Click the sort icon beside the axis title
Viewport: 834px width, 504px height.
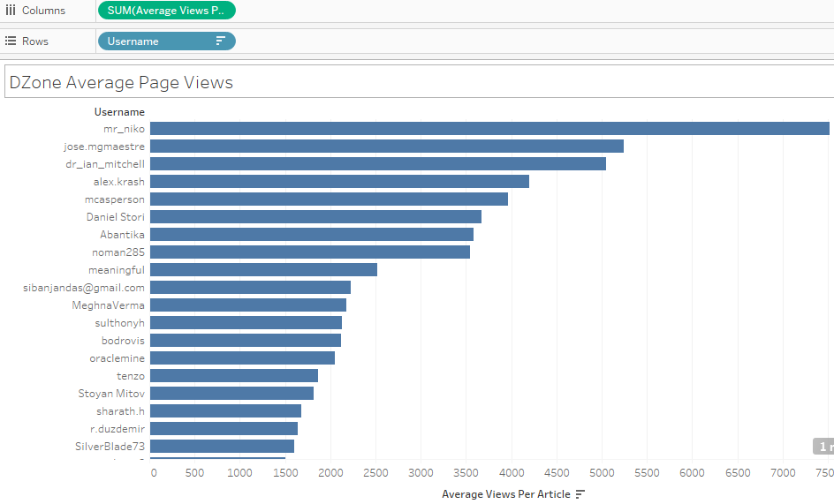580,494
